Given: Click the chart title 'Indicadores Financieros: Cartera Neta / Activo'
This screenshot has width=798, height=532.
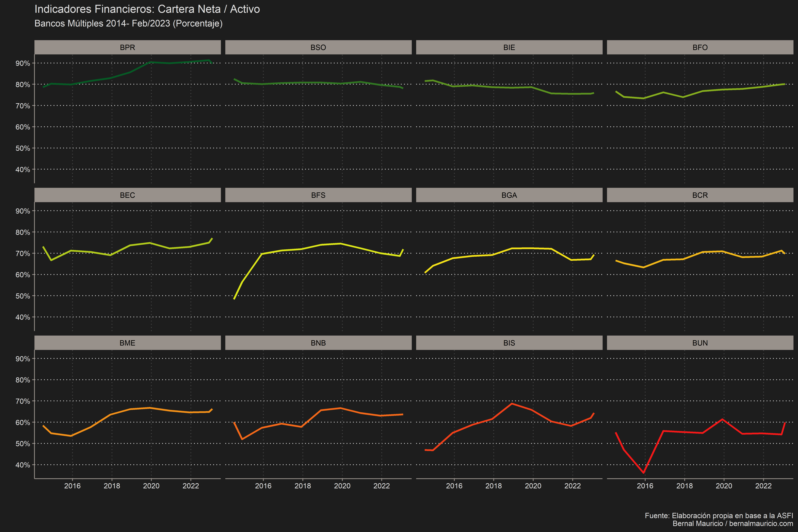Looking at the screenshot, I should pos(147,9).
